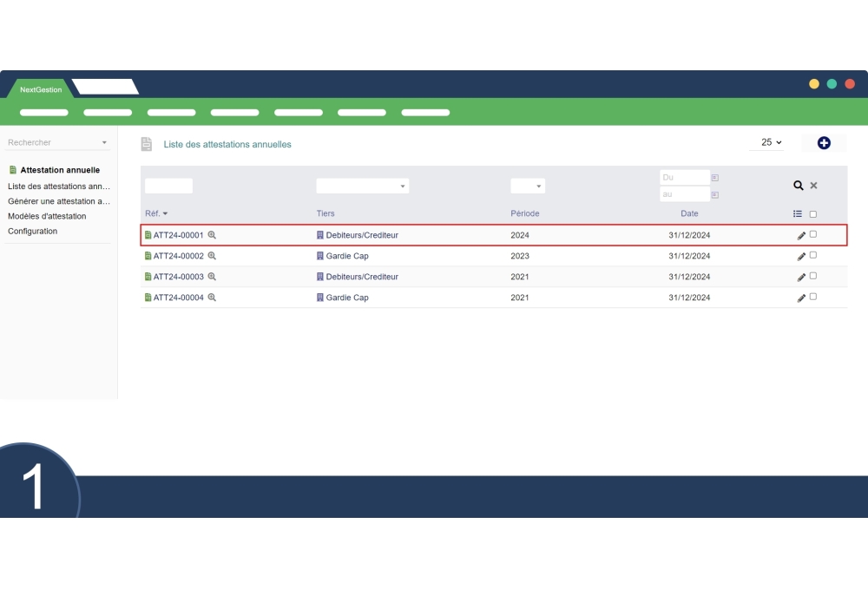Open the ATT24-00004 reference link
This screenshot has height=589, width=868.
pos(178,298)
